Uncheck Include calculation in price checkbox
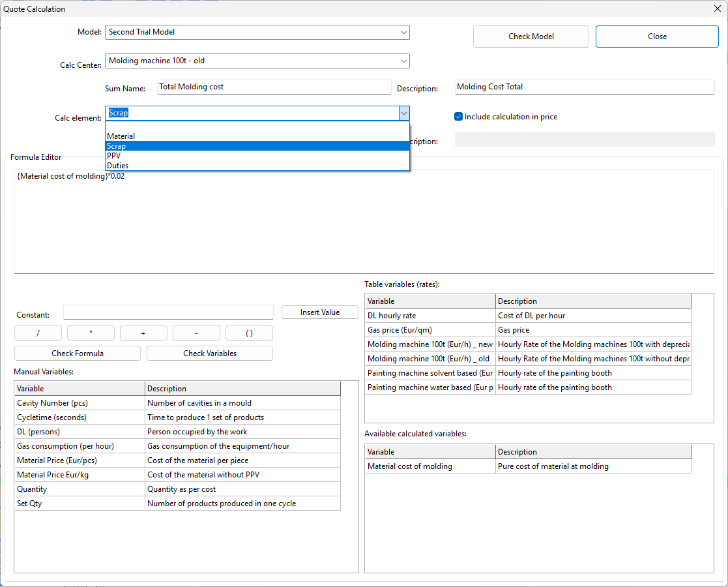 [458, 117]
